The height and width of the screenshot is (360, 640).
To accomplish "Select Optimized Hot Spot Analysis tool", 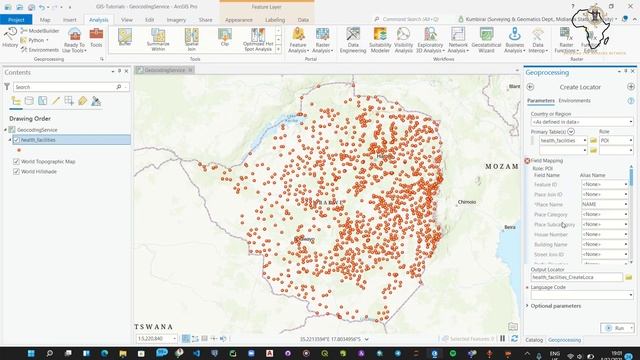I will click(258, 40).
